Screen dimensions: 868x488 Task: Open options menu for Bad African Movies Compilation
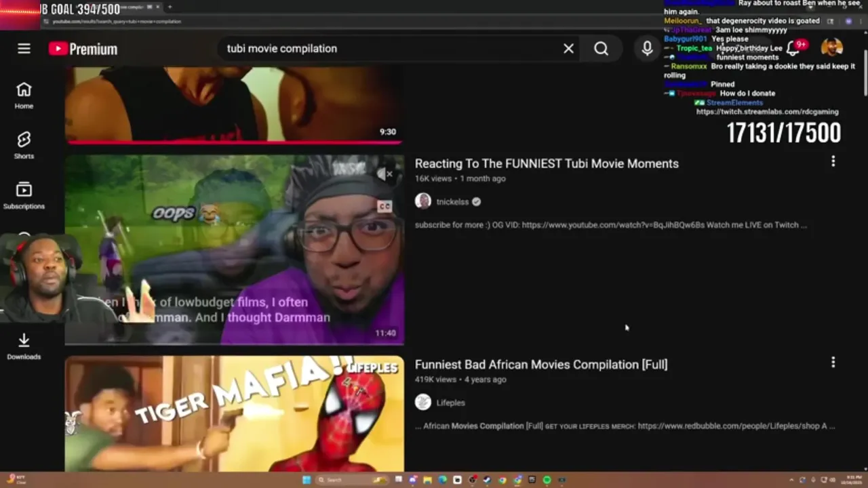833,363
